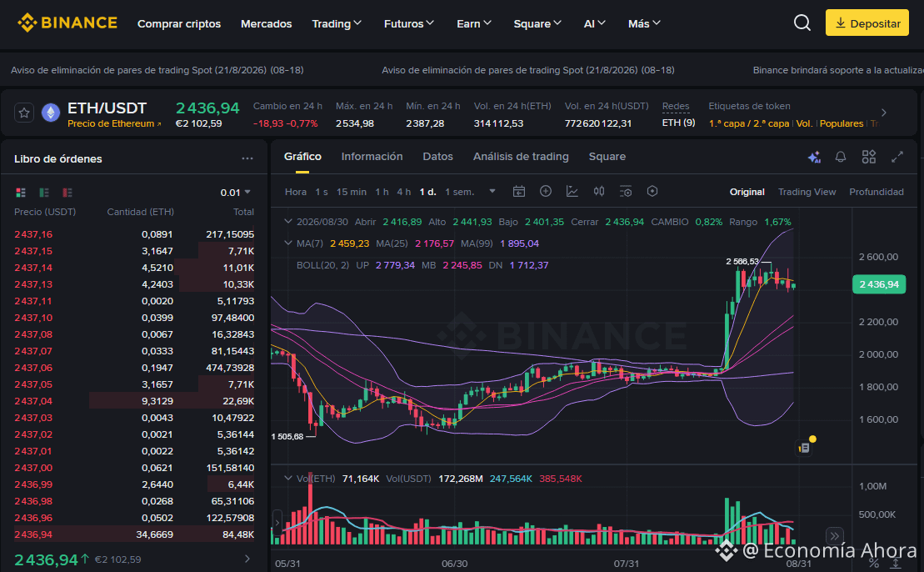Viewport: 924px width, 572px height.
Task: Click the Ethereum coin icon
Action: (51, 113)
